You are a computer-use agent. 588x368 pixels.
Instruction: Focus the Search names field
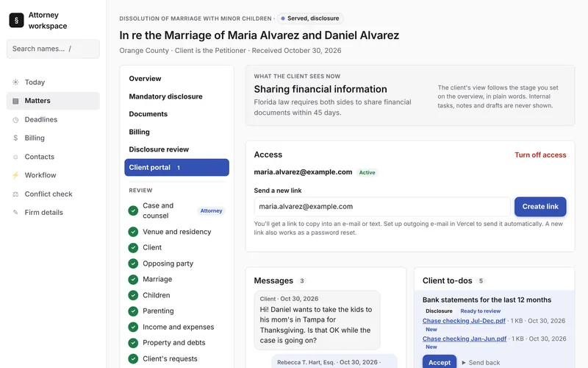53,49
